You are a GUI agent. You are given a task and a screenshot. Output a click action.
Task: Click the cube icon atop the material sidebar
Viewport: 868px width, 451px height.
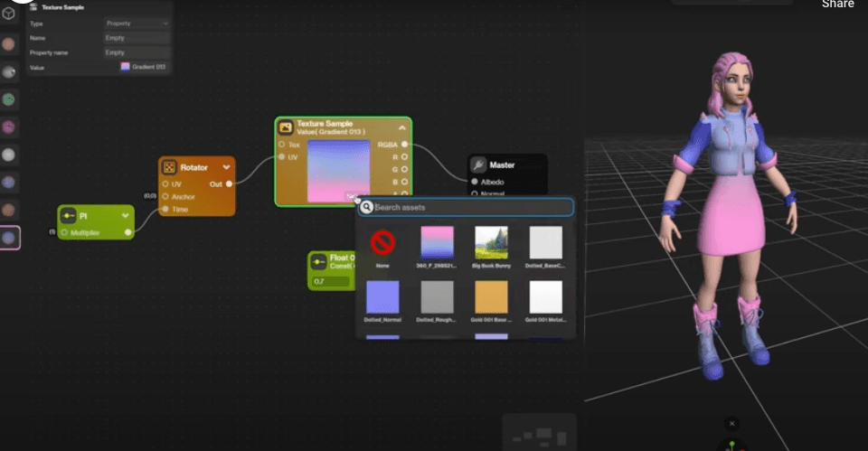pos(8,14)
